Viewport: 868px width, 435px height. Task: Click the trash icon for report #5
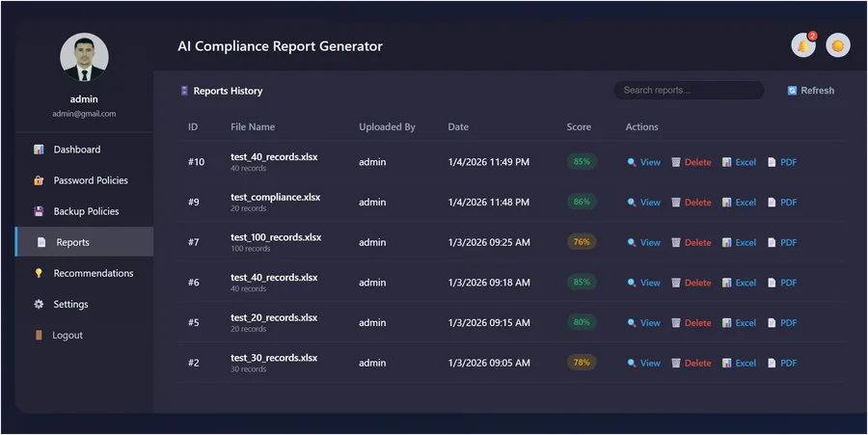tap(676, 323)
